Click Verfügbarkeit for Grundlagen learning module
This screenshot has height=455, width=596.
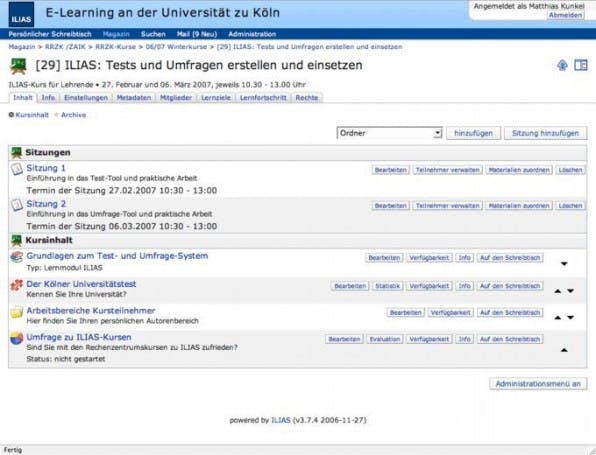(429, 258)
